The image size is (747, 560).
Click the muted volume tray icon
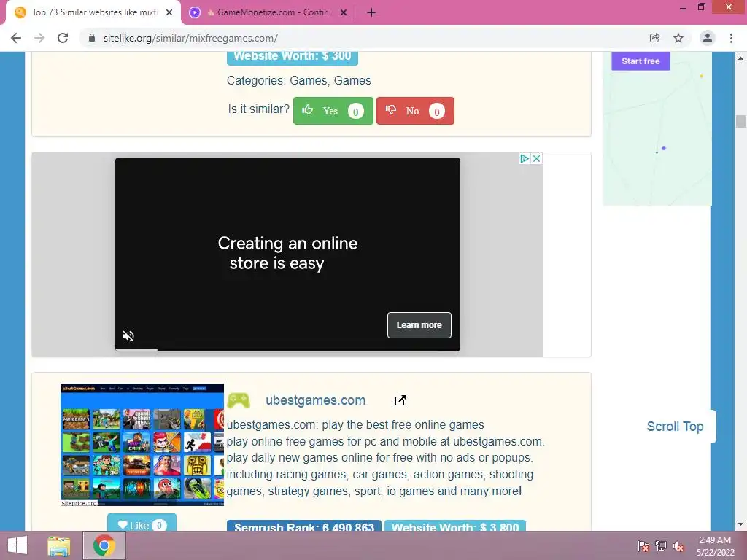(x=678, y=546)
